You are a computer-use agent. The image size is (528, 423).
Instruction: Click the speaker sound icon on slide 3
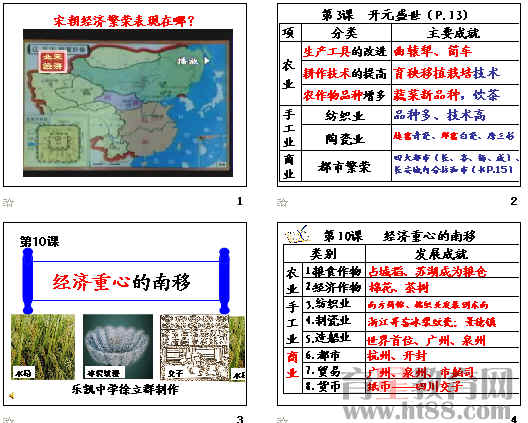pos(12,395)
